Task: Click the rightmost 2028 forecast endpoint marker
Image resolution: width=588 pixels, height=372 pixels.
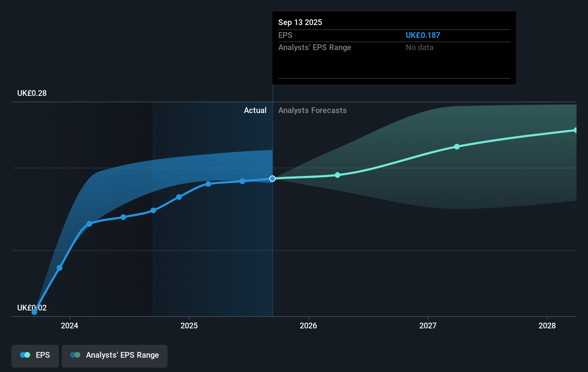Action: click(576, 130)
